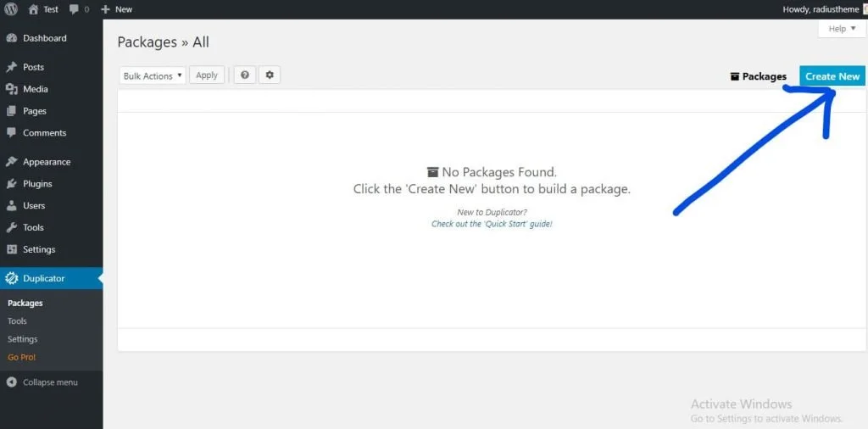Click the plus New button in admin bar
Image resolution: width=868 pixels, height=429 pixels.
point(117,9)
